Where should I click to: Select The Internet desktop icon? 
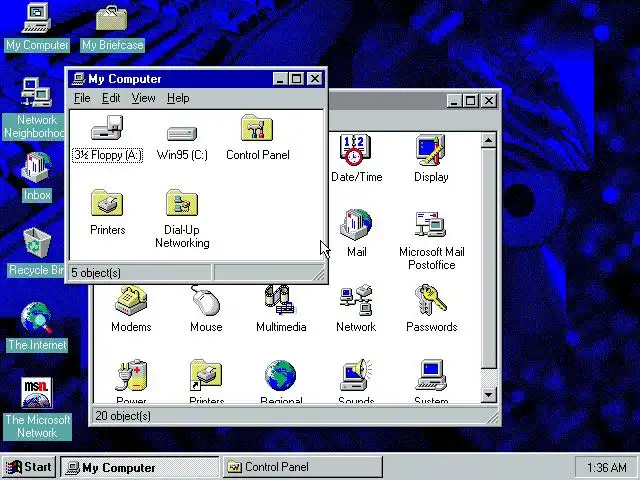coord(37,318)
